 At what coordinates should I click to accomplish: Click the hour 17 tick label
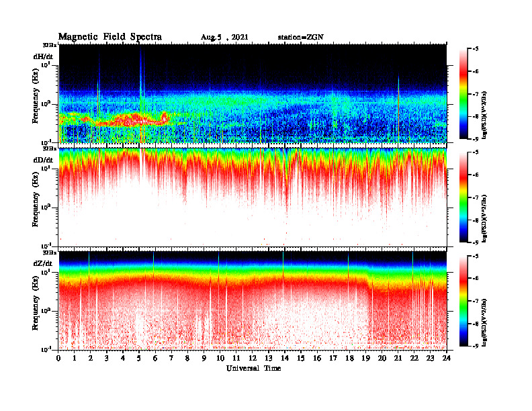pyautogui.click(x=333, y=359)
